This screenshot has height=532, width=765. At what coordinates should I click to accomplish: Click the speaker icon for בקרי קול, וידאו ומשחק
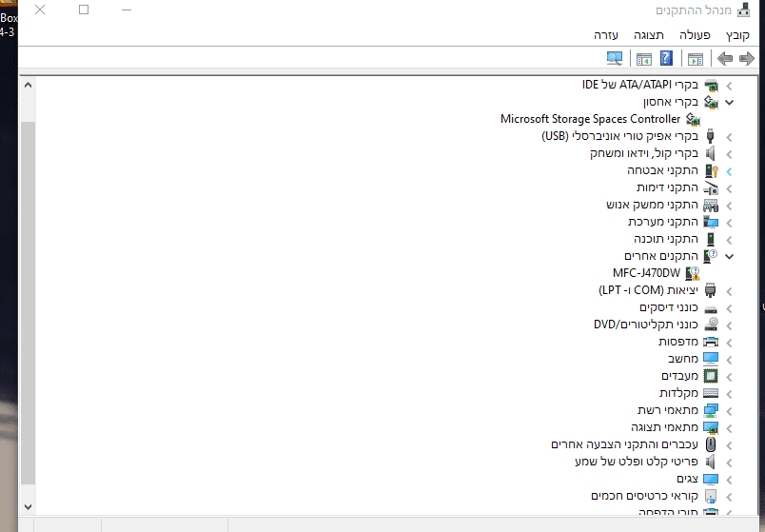pyautogui.click(x=711, y=153)
